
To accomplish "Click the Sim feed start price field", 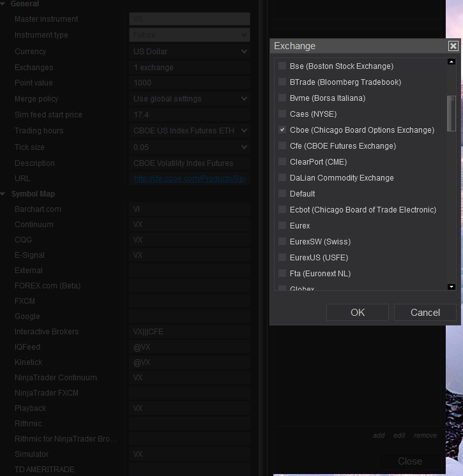I will (x=190, y=115).
